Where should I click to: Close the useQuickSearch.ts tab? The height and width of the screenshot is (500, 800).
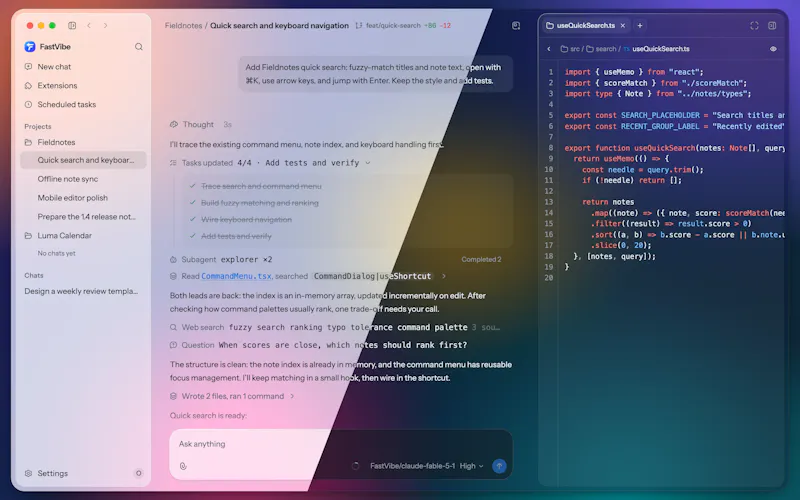click(622, 26)
